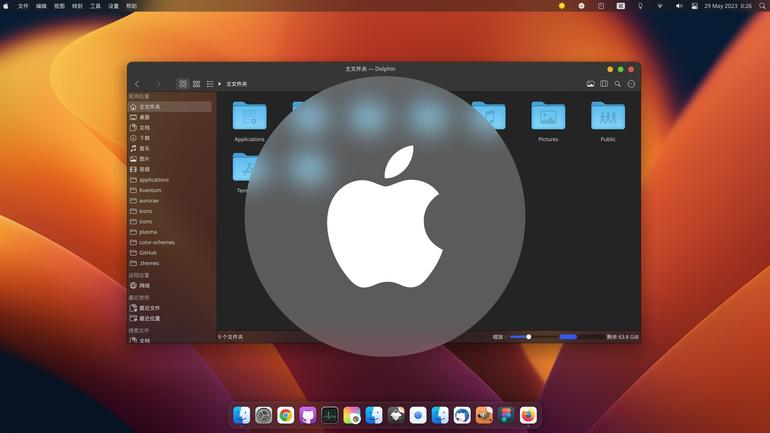Open 最近位置 in the sidebar
This screenshot has height=433, width=770.
point(170,319)
